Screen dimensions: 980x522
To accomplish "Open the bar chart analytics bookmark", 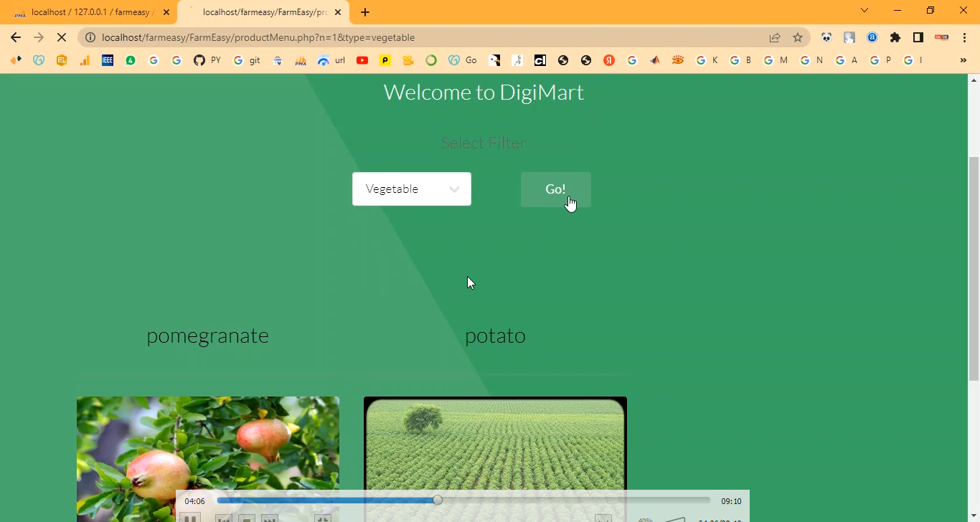I will pos(85,60).
